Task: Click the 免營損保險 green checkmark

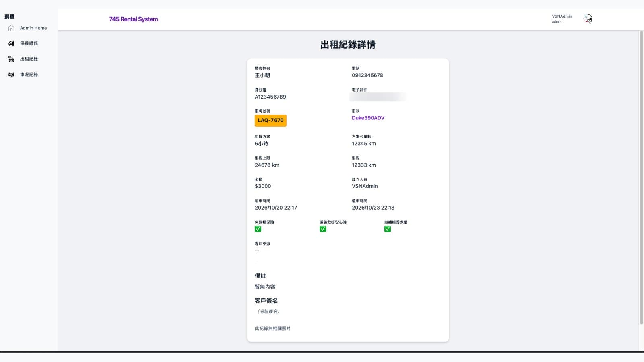Action: (x=258, y=229)
